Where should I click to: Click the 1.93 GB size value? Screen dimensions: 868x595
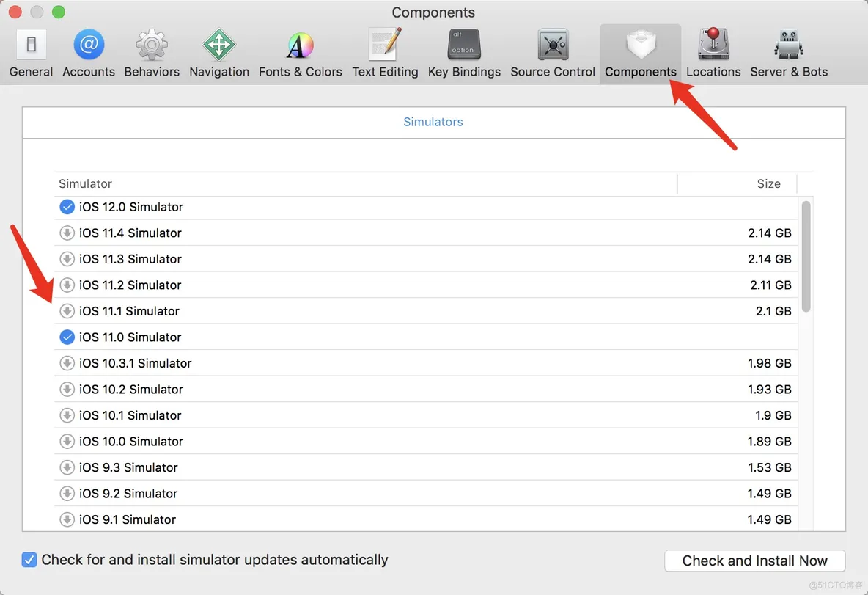click(x=770, y=389)
